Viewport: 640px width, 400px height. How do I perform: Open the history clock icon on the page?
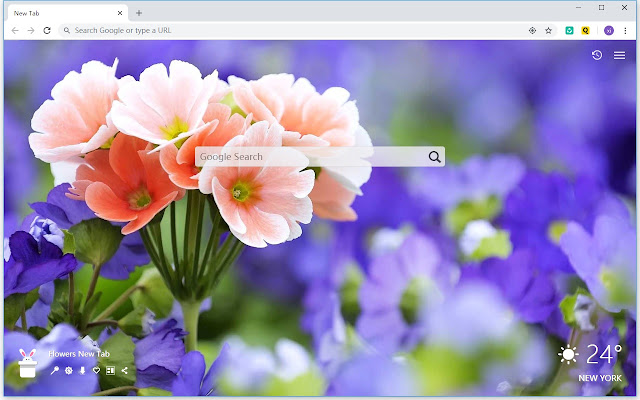pyautogui.click(x=597, y=55)
